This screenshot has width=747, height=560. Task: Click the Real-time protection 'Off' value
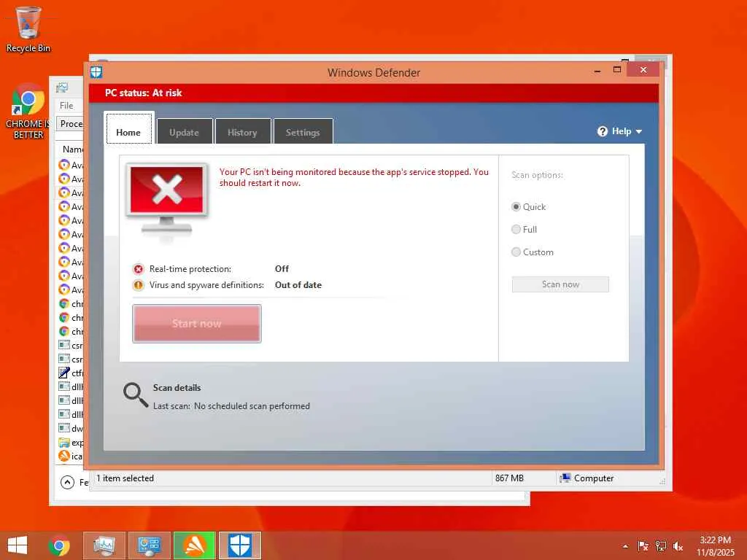282,269
